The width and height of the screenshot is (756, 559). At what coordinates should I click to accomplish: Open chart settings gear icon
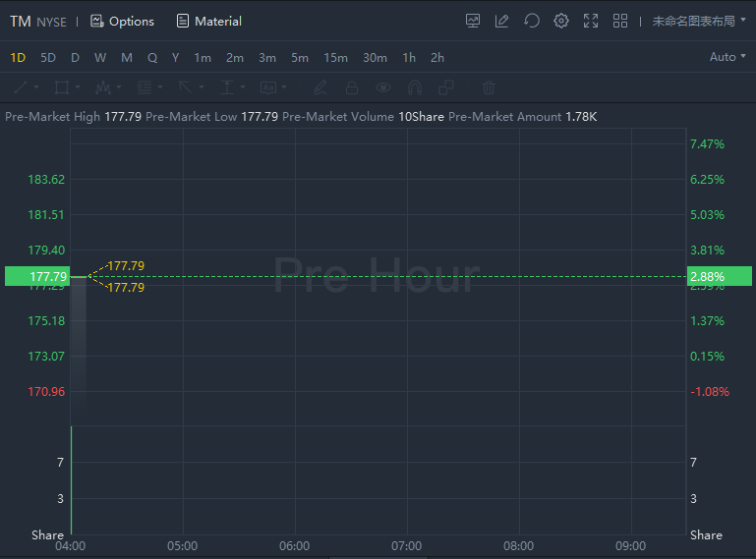tap(560, 21)
